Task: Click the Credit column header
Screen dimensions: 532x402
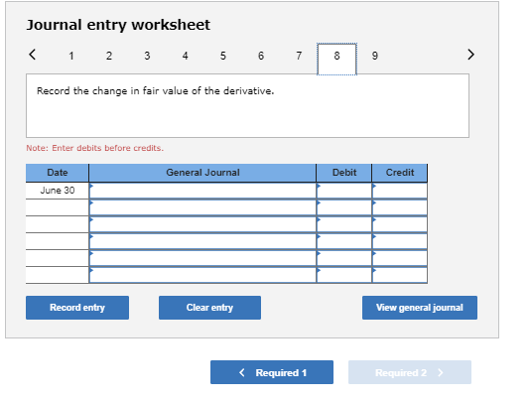Action: pyautogui.click(x=400, y=173)
